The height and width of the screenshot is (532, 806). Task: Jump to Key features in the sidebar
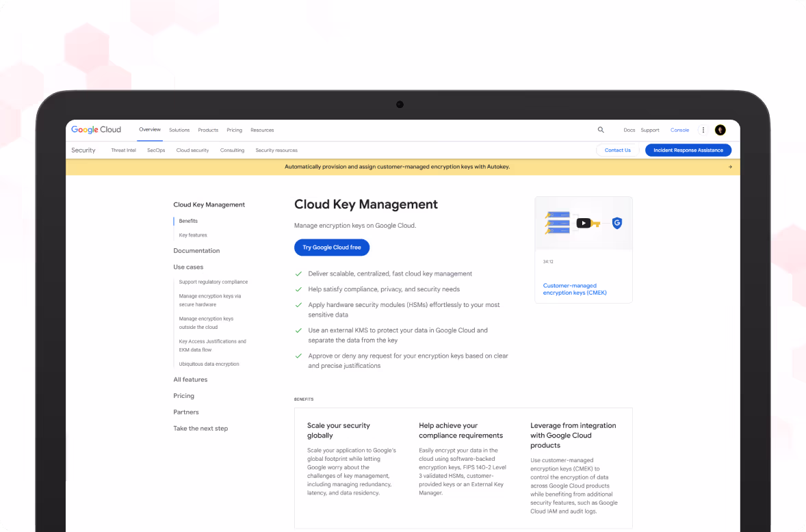point(193,235)
